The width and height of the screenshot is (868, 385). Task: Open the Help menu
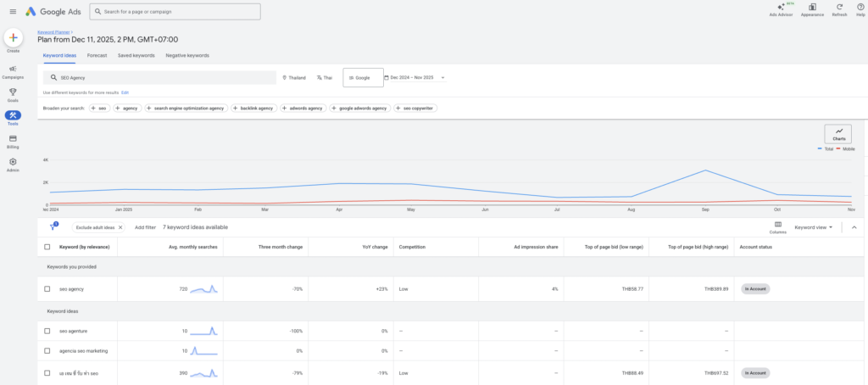pyautogui.click(x=860, y=10)
